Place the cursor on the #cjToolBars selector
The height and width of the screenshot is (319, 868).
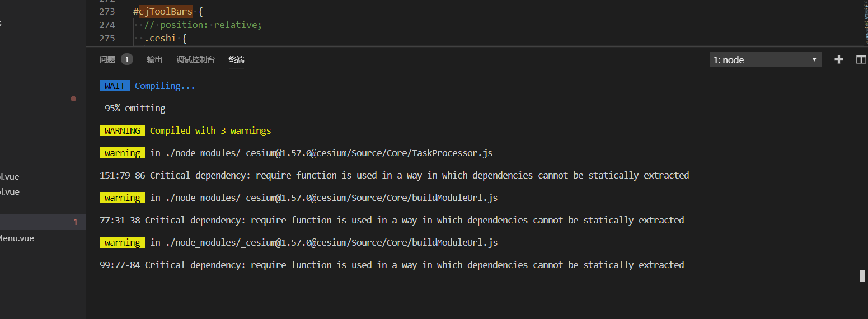[163, 11]
